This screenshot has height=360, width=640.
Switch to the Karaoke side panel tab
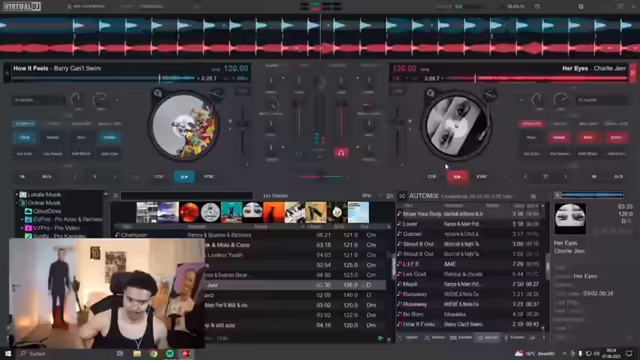[x=514, y=338]
